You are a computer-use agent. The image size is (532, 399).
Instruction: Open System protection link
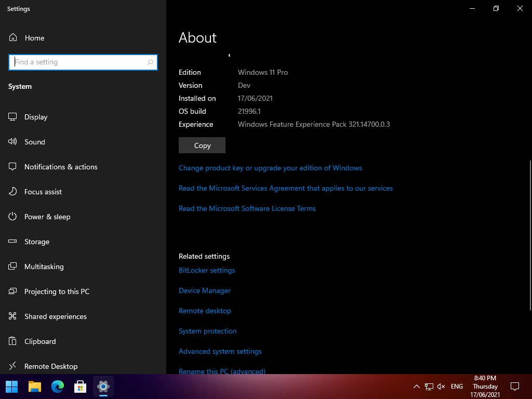(x=208, y=331)
